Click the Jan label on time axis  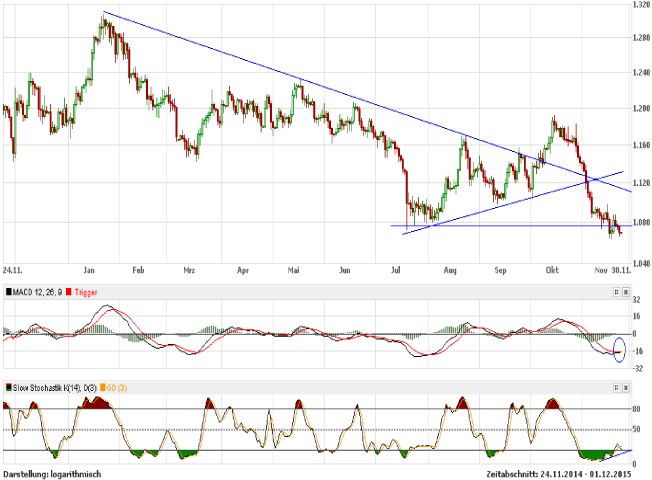point(89,270)
